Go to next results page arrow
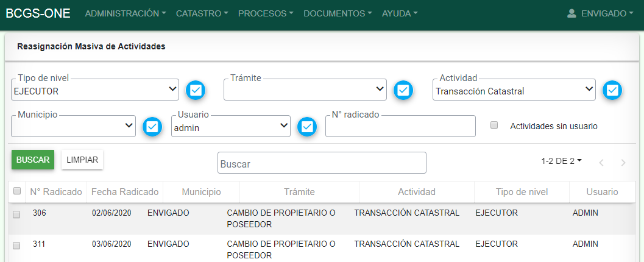644x262 pixels. point(623,163)
